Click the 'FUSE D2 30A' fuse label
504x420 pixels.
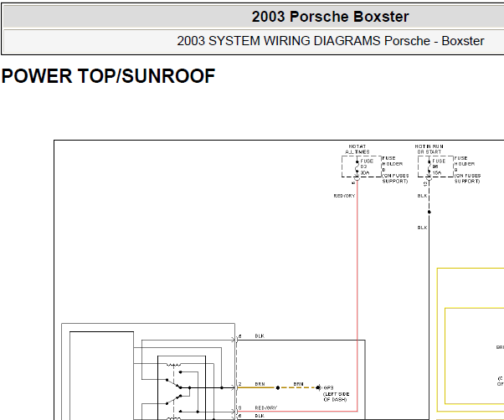pyautogui.click(x=367, y=166)
